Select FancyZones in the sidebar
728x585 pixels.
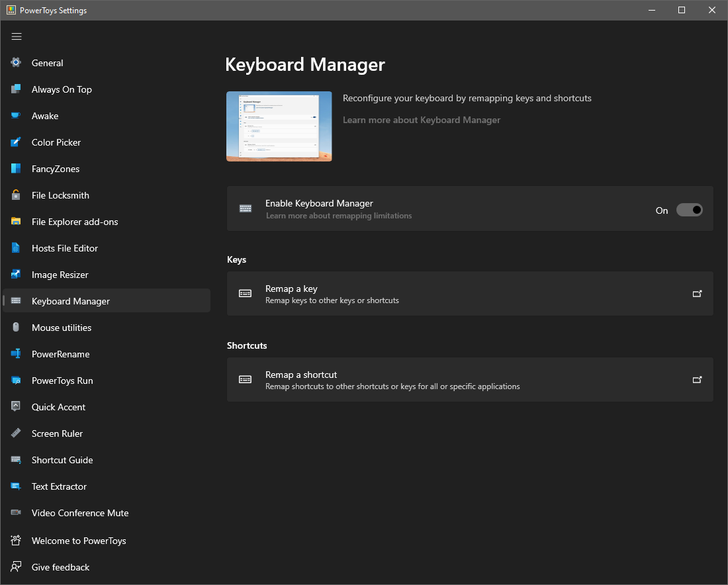(x=107, y=169)
